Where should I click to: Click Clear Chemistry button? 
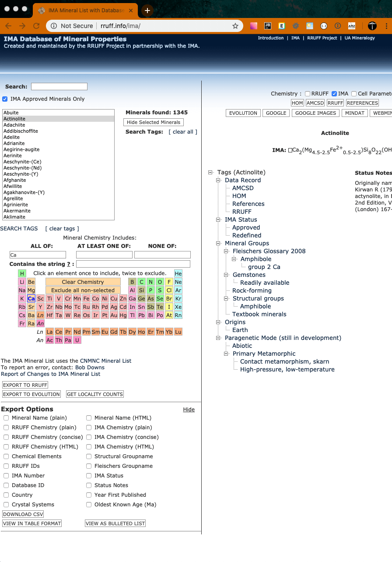coord(83,282)
